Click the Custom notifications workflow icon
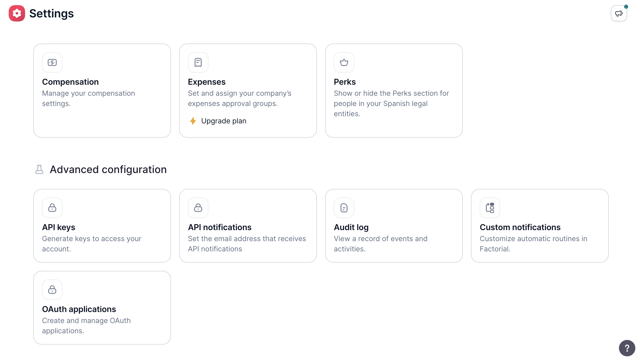The height and width of the screenshot is (364, 642). click(490, 208)
